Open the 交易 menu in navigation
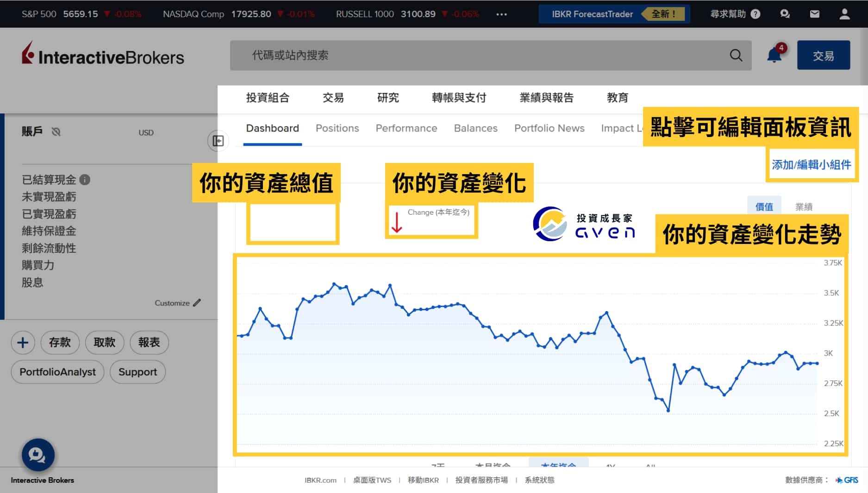Viewport: 868px width, 493px height. click(x=333, y=98)
